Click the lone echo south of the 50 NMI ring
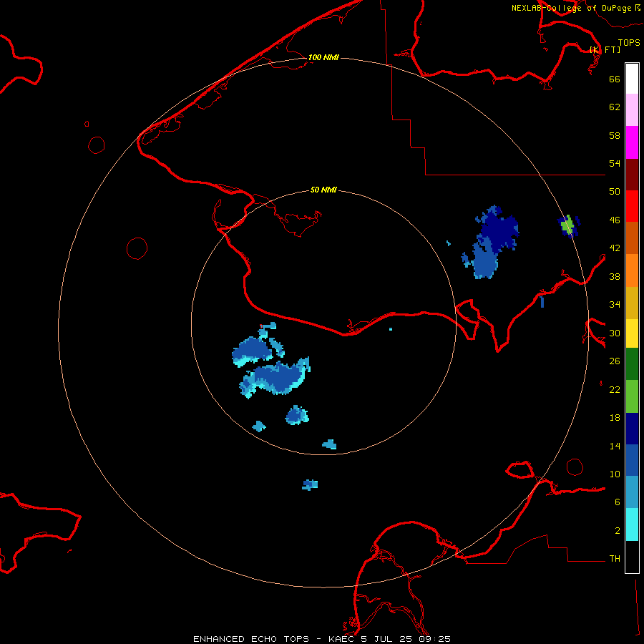Image resolution: width=644 pixels, height=644 pixels. [310, 484]
